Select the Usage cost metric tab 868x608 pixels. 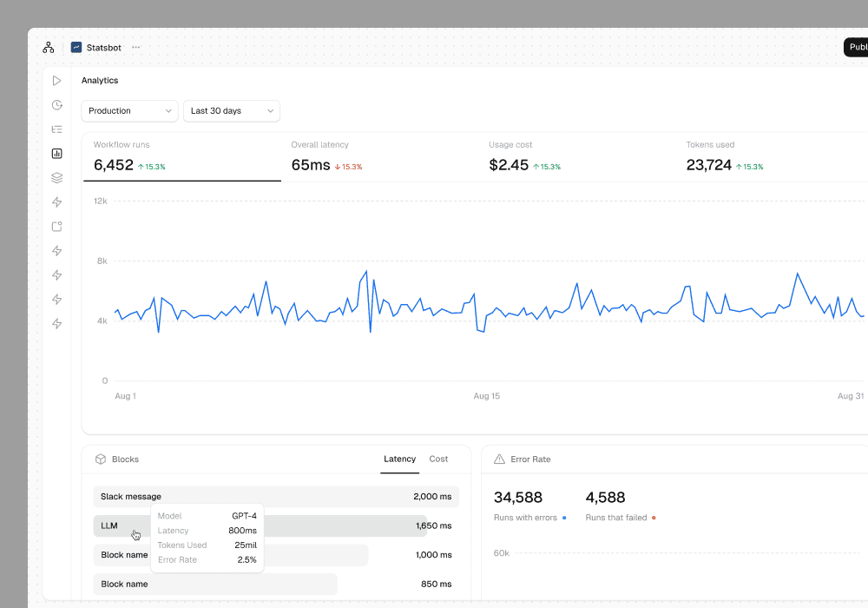point(577,157)
